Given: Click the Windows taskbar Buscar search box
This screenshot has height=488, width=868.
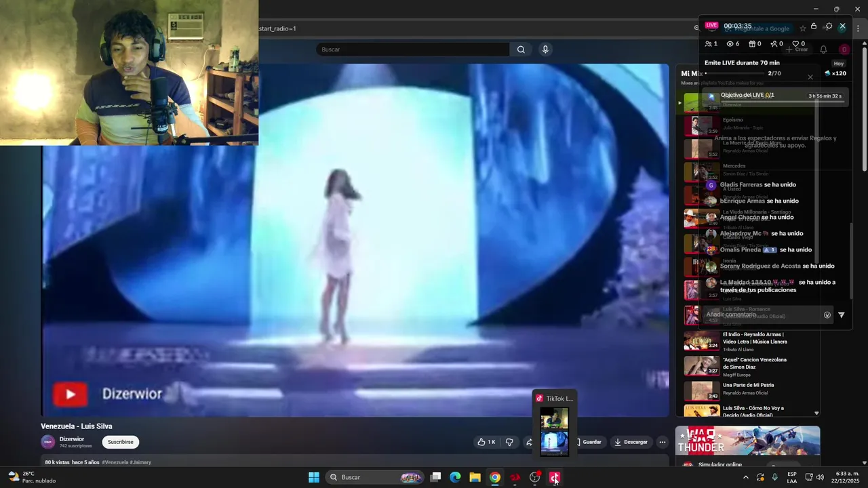Looking at the screenshot, I should pos(374,477).
